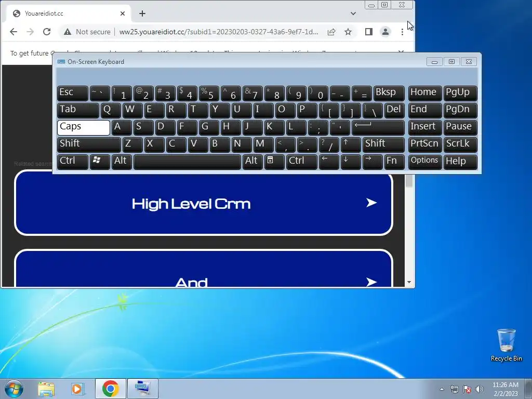
Task: Click the PgDn key
Action: (460, 111)
